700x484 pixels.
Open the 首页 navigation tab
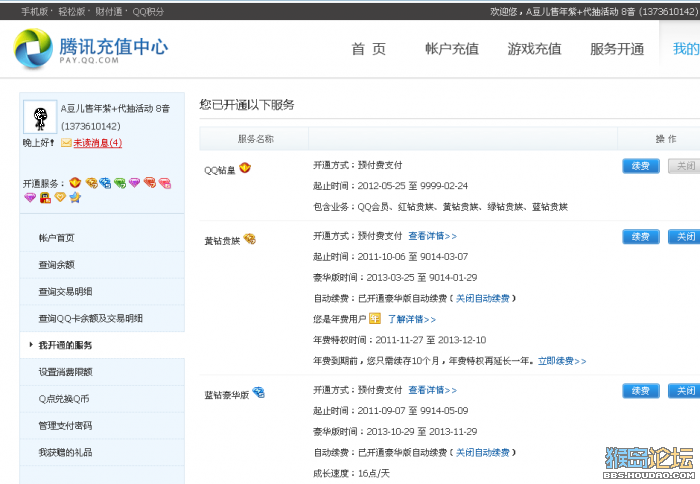(x=368, y=49)
